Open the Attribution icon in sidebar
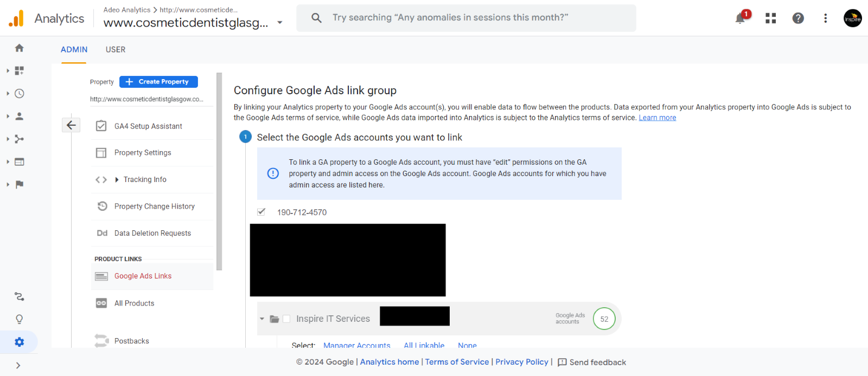The image size is (868, 376). coord(20,297)
